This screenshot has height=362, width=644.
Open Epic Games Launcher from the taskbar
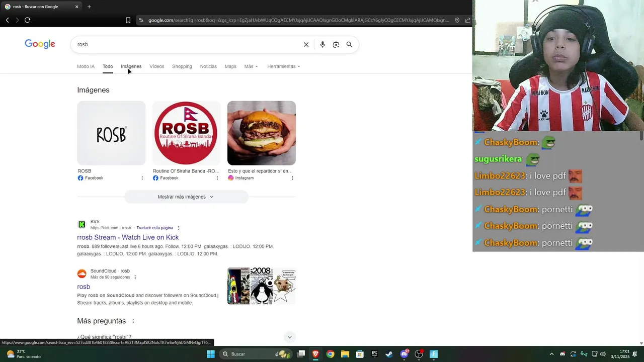[x=374, y=354]
